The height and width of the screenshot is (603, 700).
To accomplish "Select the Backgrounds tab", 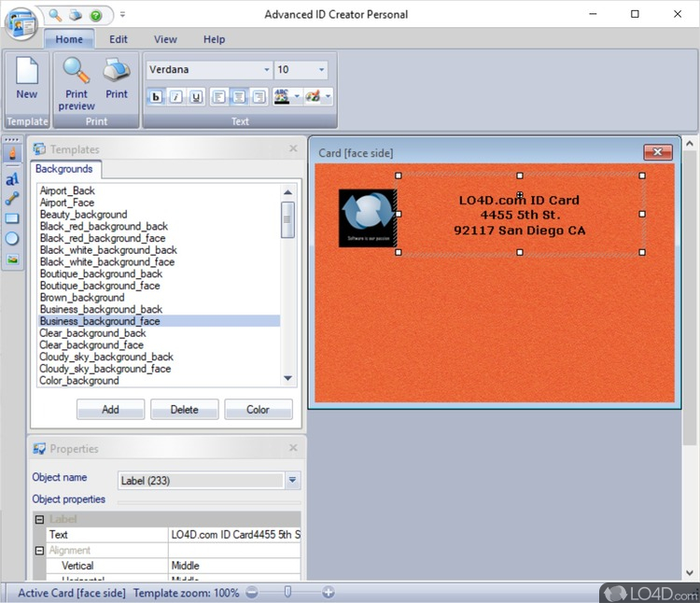I will [64, 169].
